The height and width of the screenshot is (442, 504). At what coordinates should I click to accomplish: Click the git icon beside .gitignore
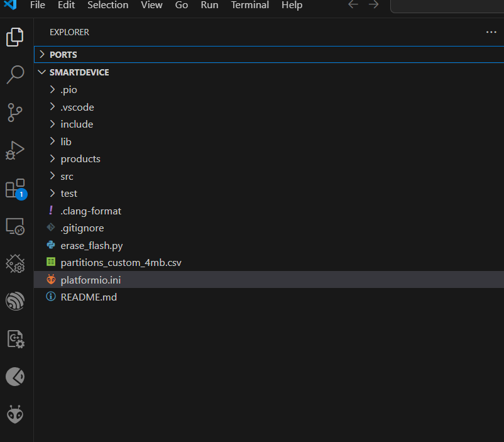pyautogui.click(x=51, y=228)
